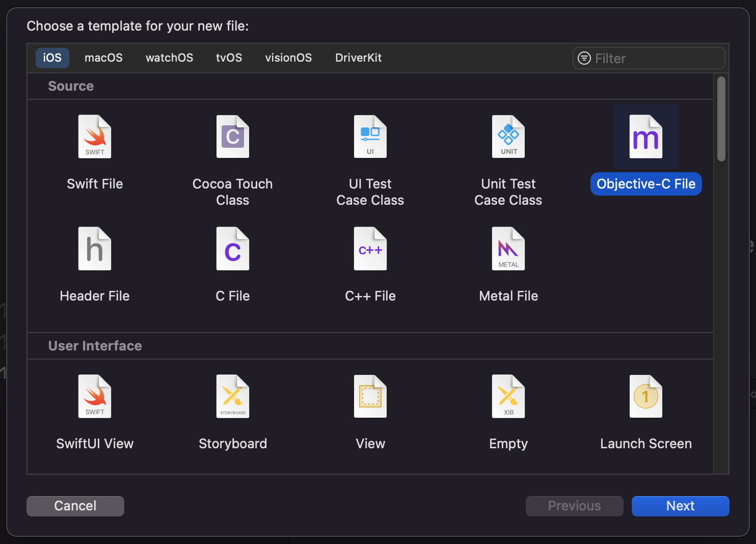Choose the Launch Screen template icon
Image resolution: width=756 pixels, height=544 pixels.
[646, 396]
